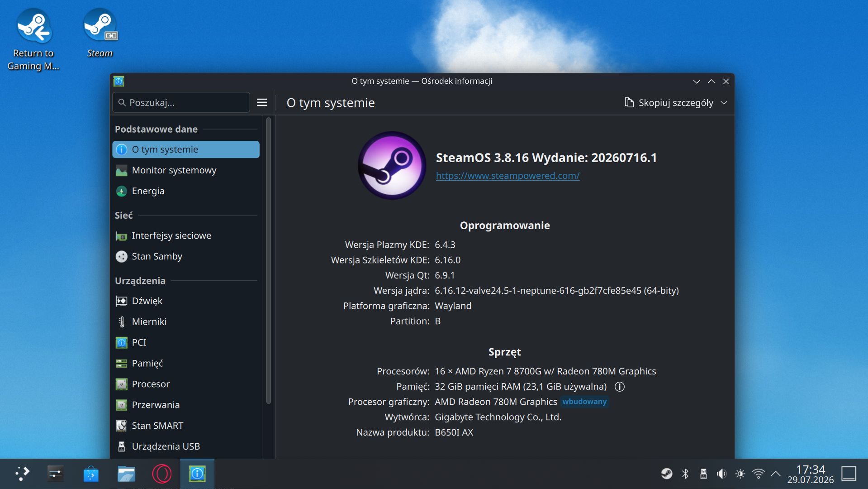Click the window title bar app icon
This screenshot has height=489, width=868.
tap(119, 81)
